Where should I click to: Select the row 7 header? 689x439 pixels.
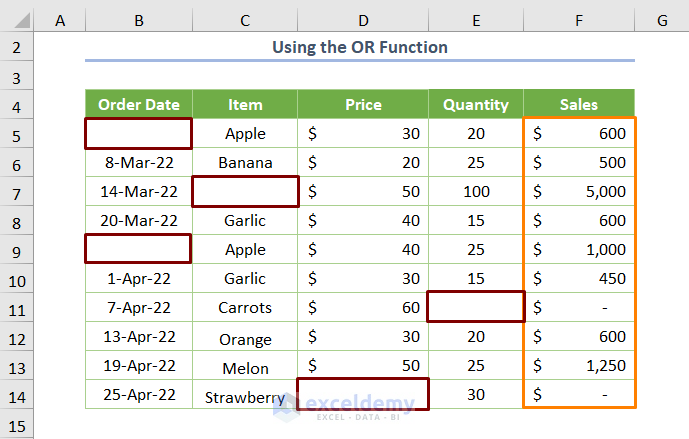click(x=18, y=191)
